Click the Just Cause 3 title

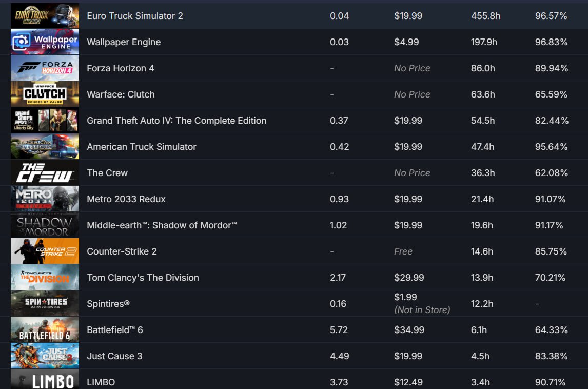(115, 356)
